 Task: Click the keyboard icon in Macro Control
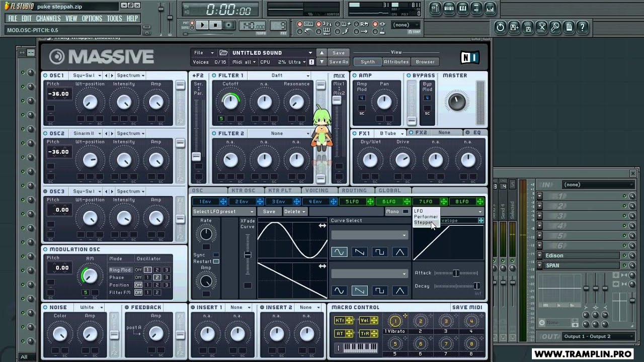(x=356, y=347)
